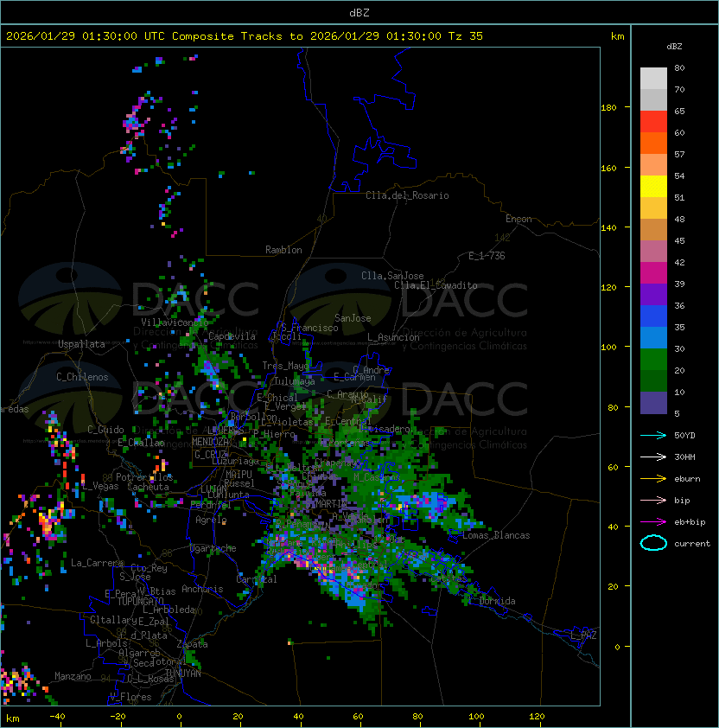The height and width of the screenshot is (728, 719).
Task: Click the 'Agrelo' map label
Action: click(x=211, y=520)
